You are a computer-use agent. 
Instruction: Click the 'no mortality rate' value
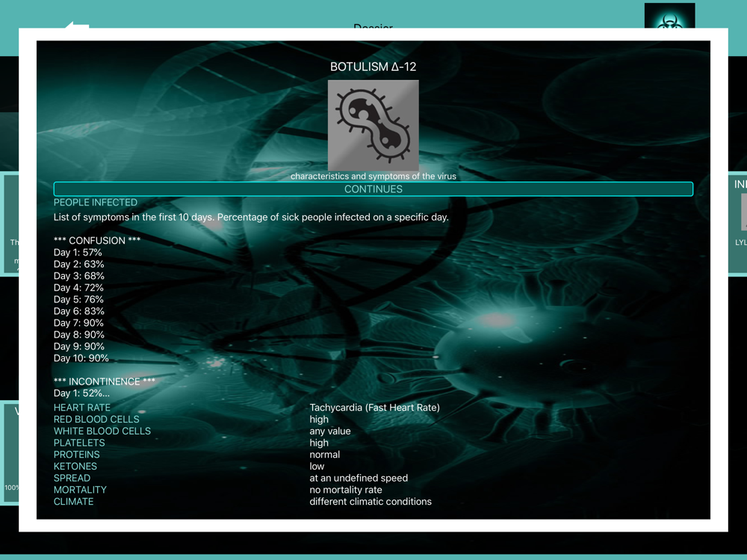[x=346, y=490]
